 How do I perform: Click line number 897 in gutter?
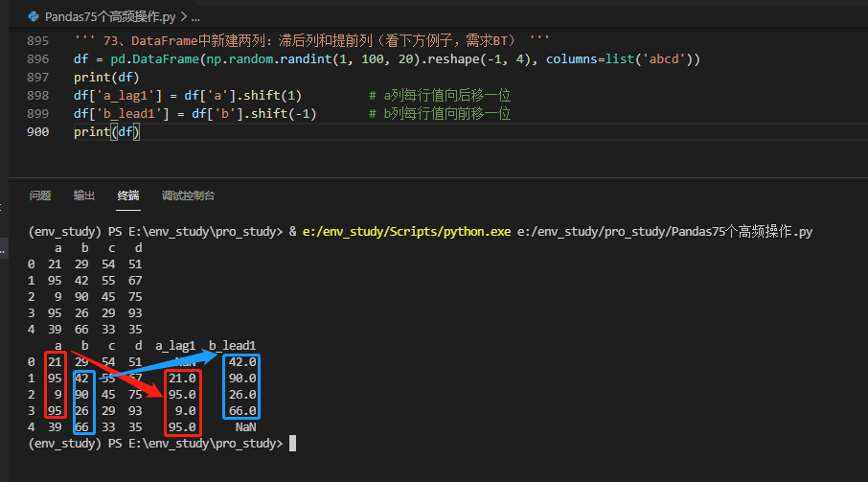37,78
